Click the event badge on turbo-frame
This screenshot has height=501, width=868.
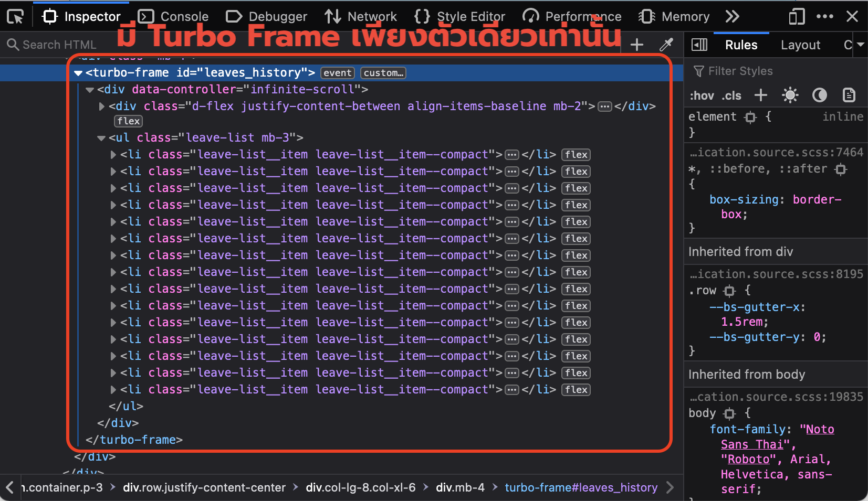pos(338,73)
